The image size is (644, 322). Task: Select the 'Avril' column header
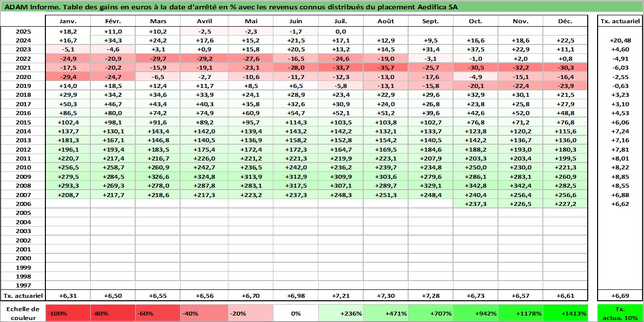tap(205, 21)
